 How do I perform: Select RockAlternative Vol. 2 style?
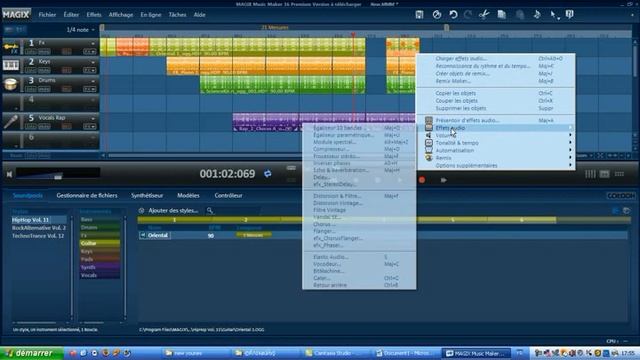click(39, 228)
